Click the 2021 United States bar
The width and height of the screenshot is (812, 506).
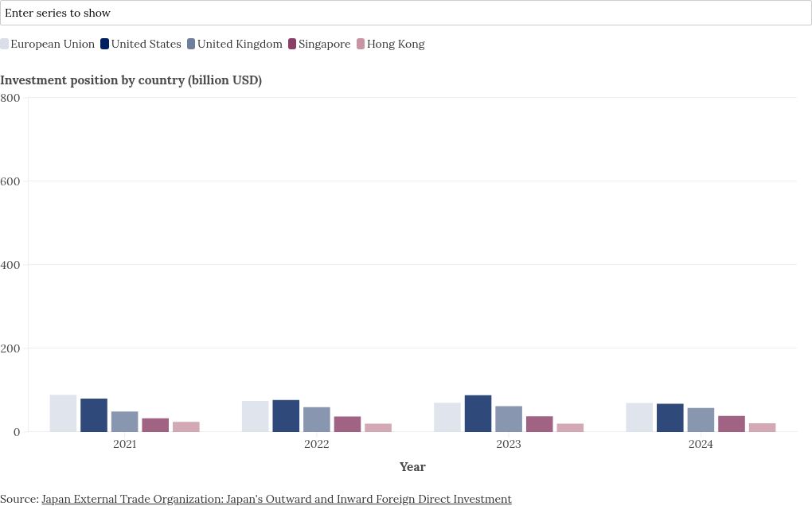pyautogui.click(x=94, y=415)
